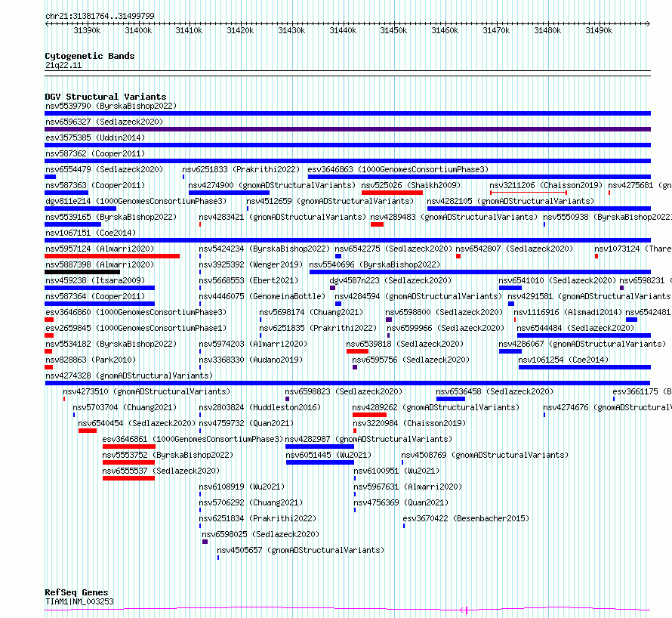Open dgv811e214 (1000GenomesConsortiumPhase3) label
Image resolution: width=672 pixels, height=618 pixels.
(136, 201)
